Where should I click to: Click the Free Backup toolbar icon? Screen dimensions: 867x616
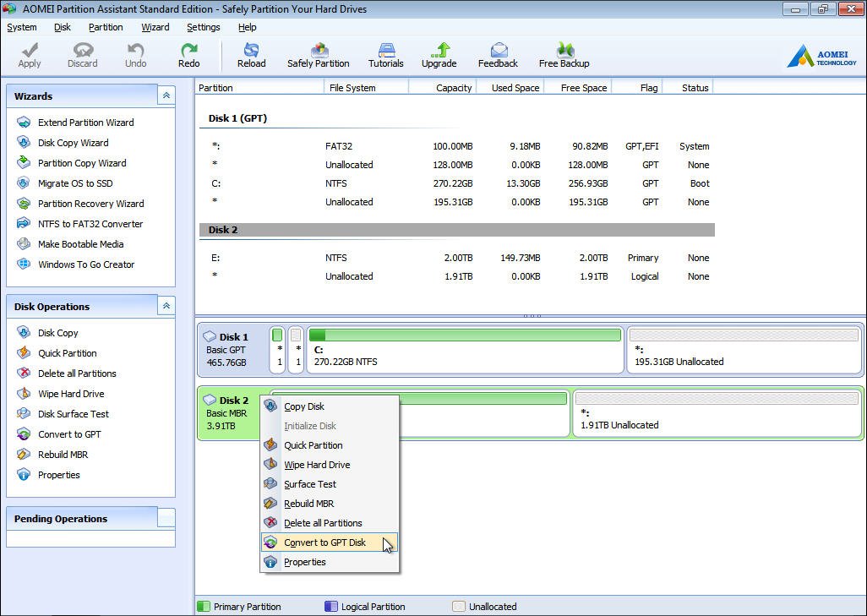pos(564,55)
